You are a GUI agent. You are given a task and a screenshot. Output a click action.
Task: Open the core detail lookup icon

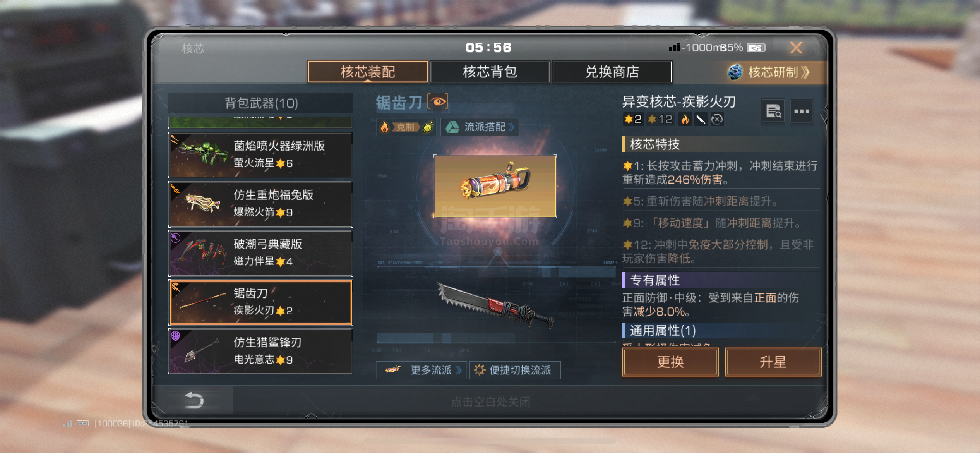click(773, 111)
